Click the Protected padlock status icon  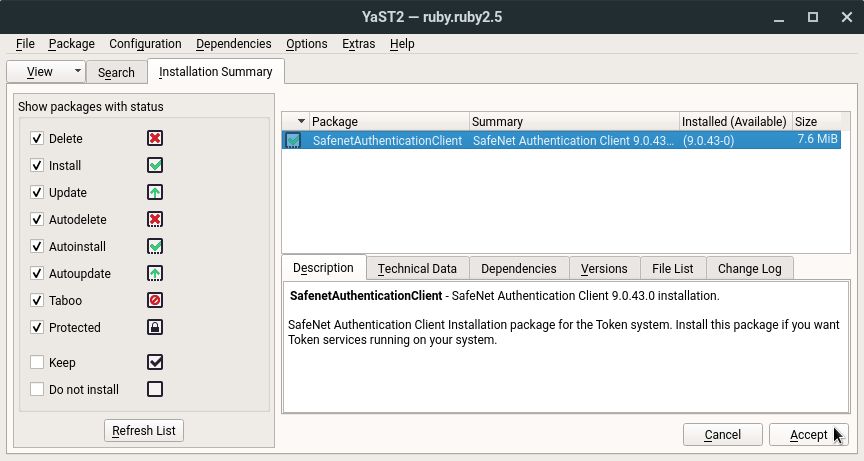tap(155, 327)
